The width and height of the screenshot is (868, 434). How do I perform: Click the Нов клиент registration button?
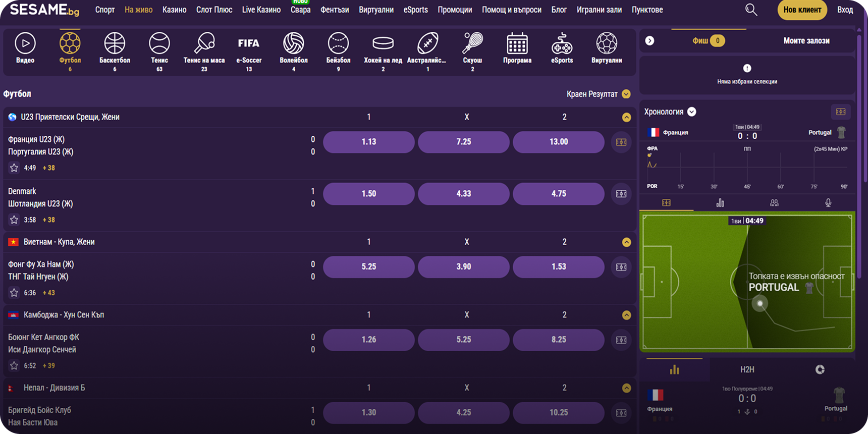(x=802, y=10)
